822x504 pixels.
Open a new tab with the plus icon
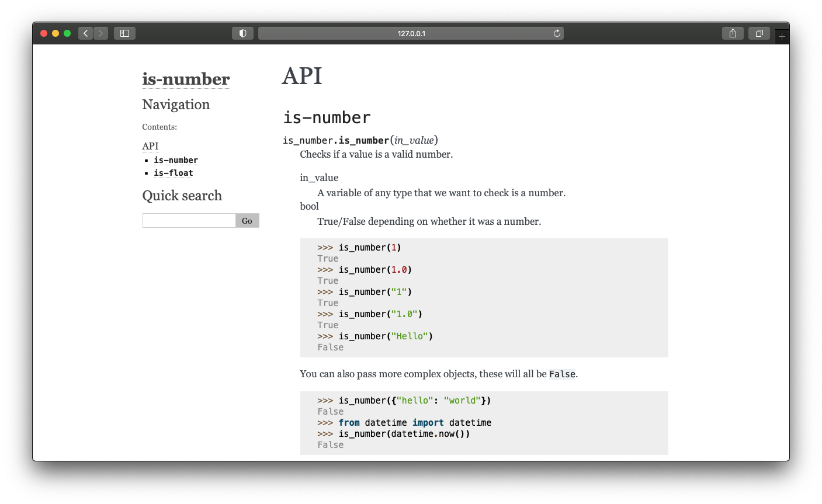(782, 36)
